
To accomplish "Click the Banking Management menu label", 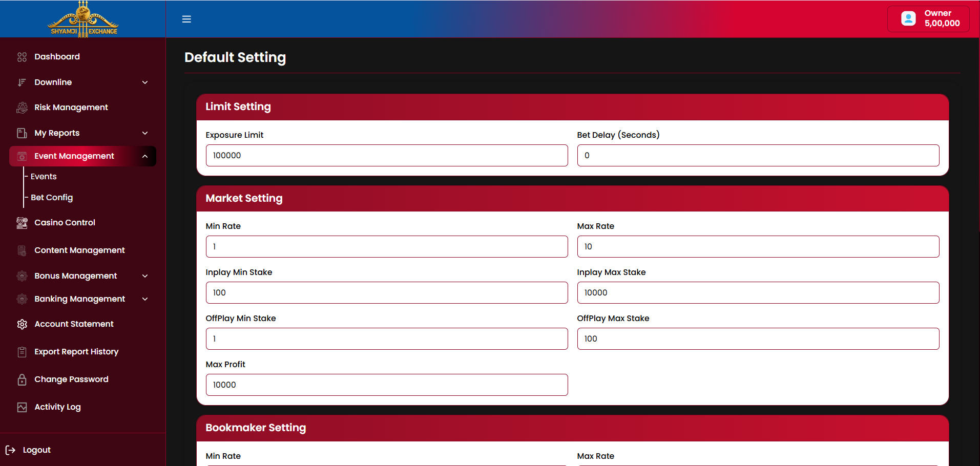I will click(x=80, y=299).
